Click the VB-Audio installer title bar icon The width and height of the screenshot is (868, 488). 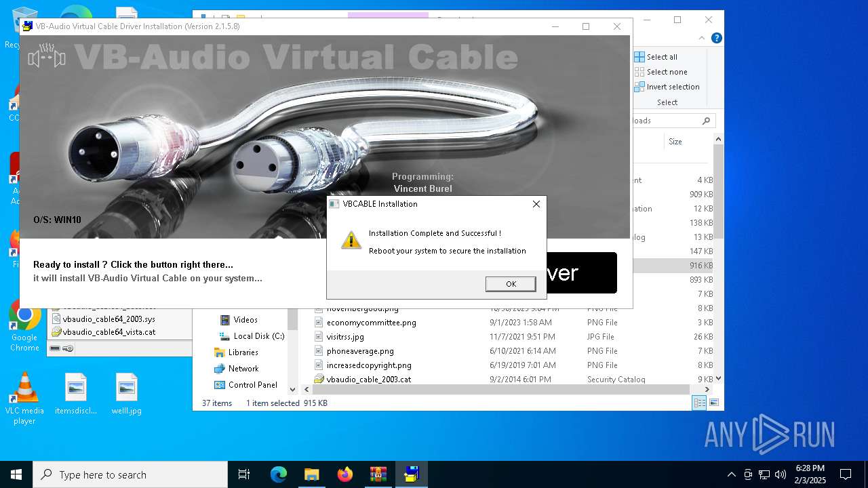pyautogui.click(x=27, y=26)
